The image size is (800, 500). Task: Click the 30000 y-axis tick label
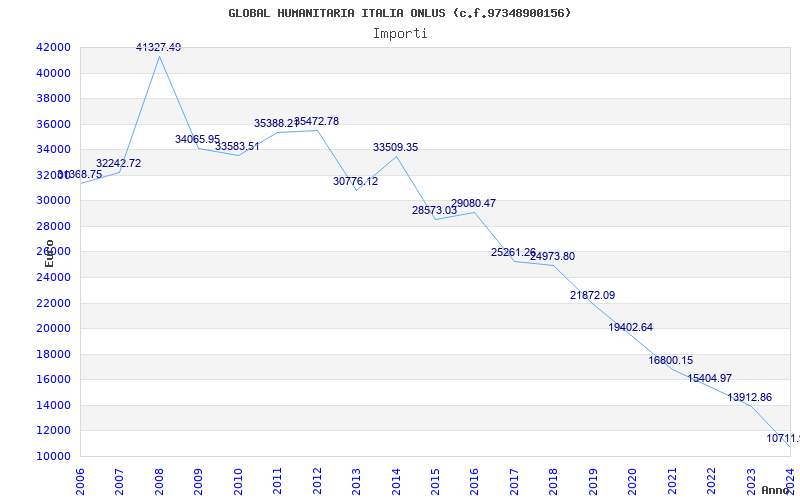[53, 201]
